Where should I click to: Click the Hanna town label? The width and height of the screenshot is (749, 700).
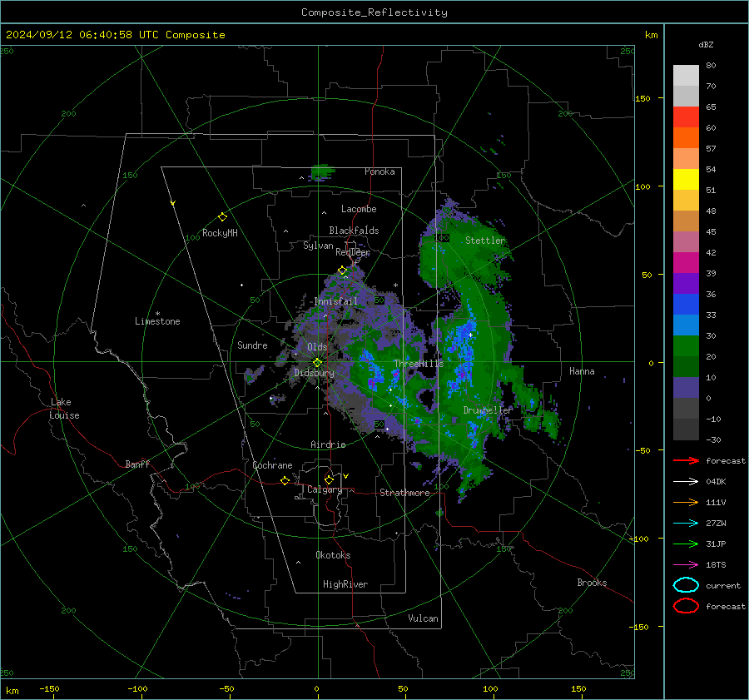582,371
